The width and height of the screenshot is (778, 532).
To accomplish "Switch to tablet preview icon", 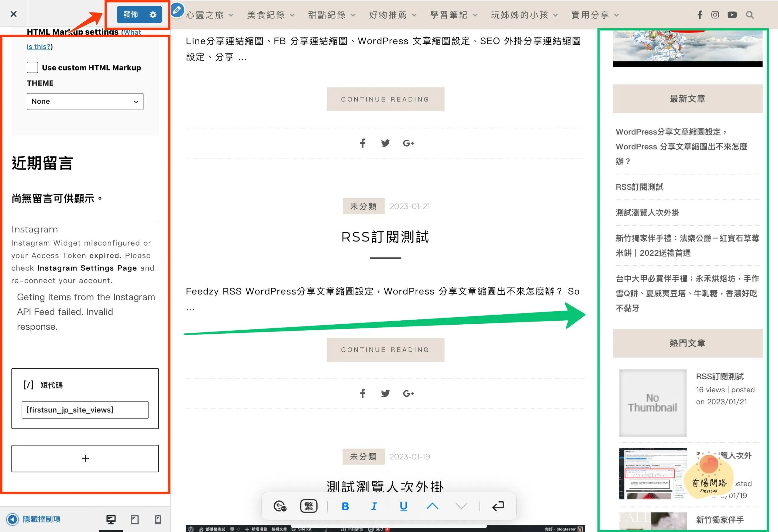I will tap(135, 519).
